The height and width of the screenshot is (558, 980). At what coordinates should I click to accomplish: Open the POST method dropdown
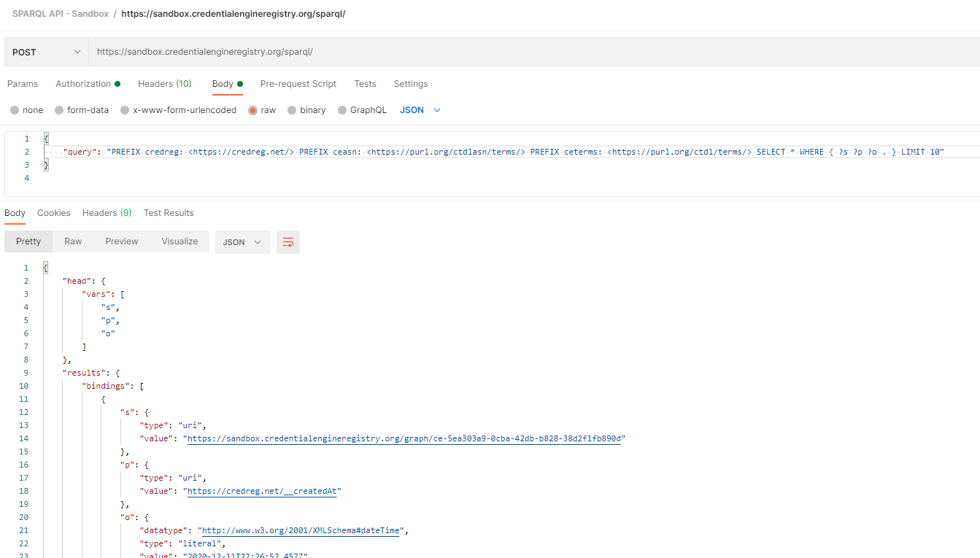pyautogui.click(x=46, y=52)
